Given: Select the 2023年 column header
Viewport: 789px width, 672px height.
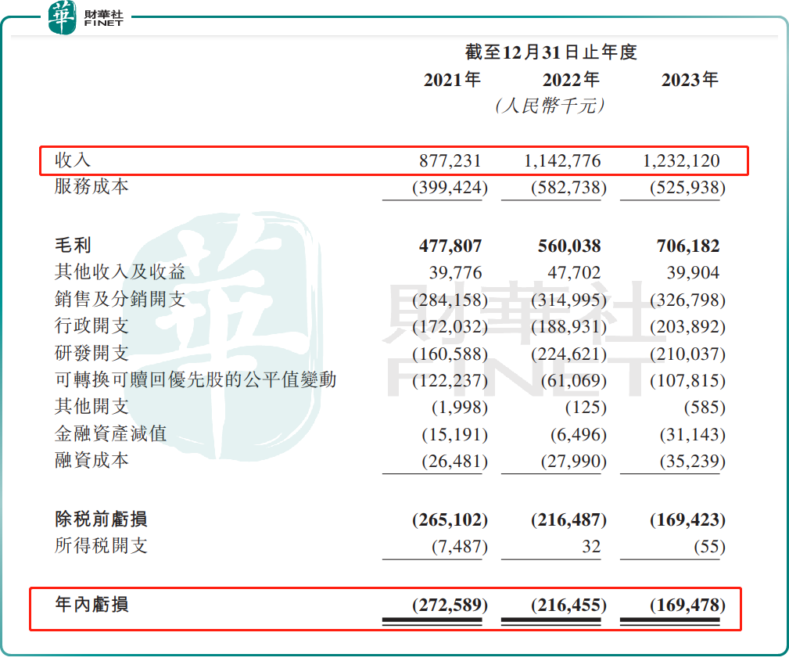Looking at the screenshot, I should click(x=690, y=80).
